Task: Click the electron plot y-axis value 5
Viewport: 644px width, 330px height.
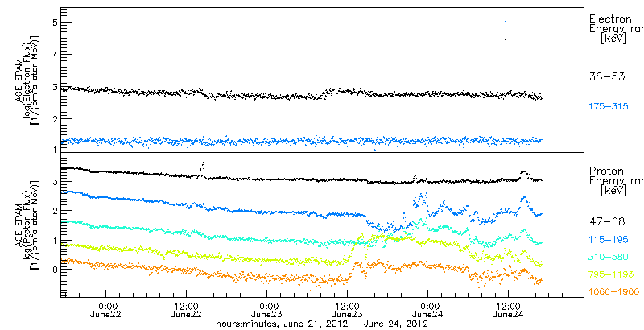Action: click(53, 22)
